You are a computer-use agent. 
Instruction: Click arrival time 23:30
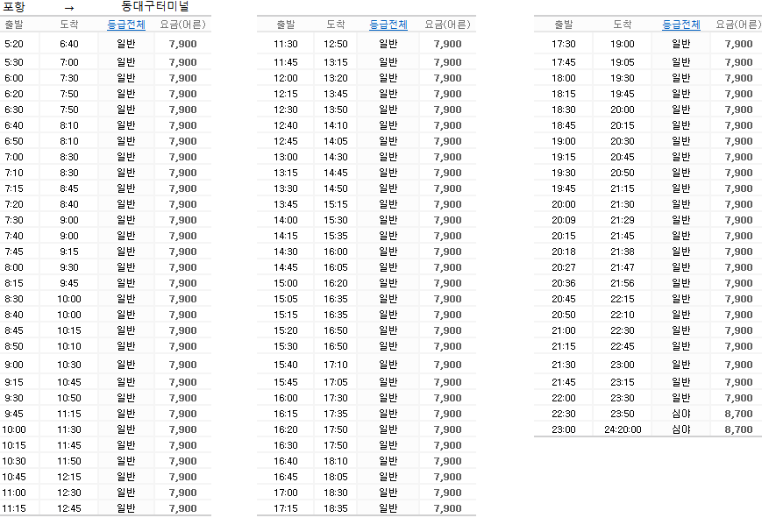(x=623, y=398)
